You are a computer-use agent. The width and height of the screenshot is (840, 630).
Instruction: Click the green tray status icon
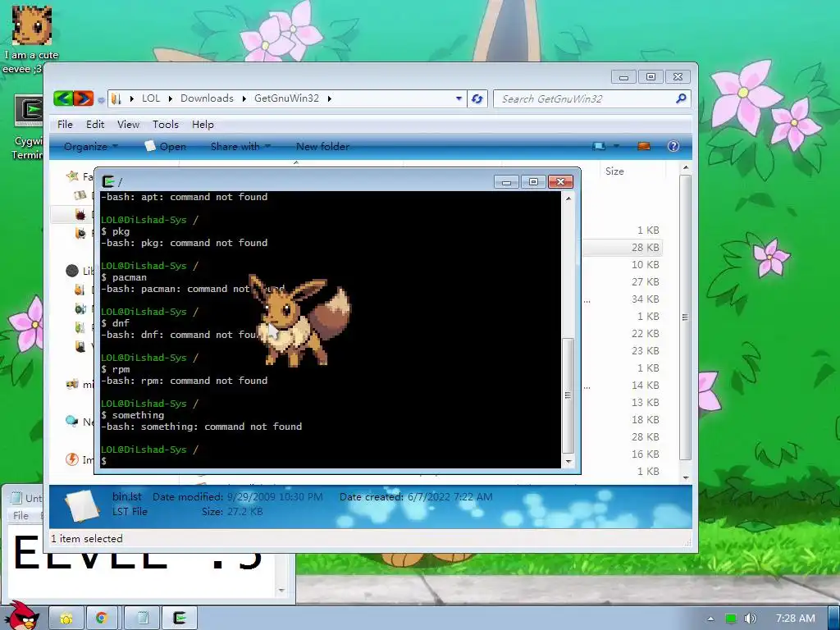(x=730, y=619)
